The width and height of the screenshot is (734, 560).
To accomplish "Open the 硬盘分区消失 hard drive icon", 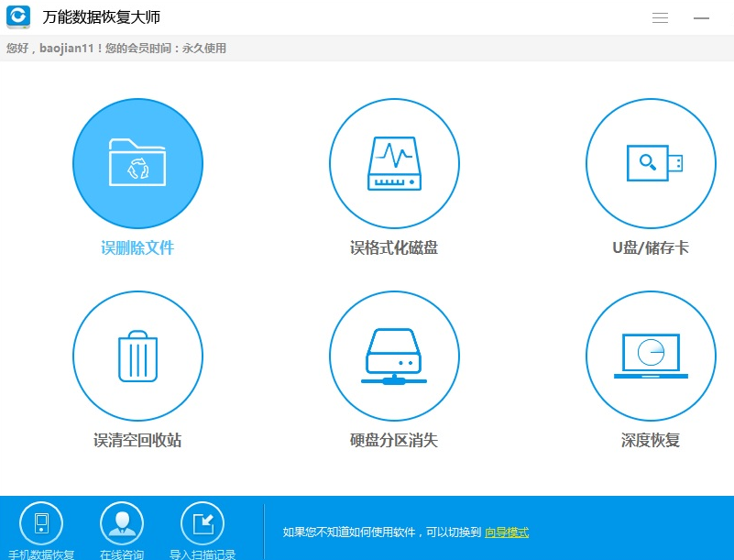I will tap(394, 357).
